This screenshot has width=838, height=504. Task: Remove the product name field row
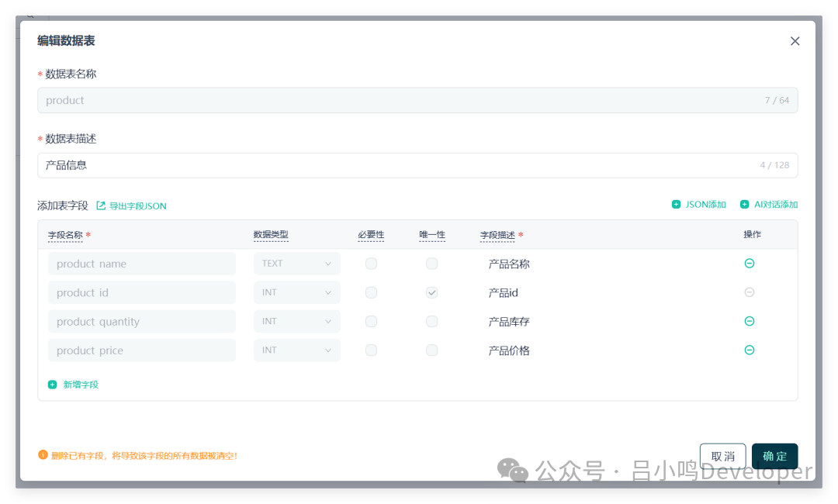[750, 263]
